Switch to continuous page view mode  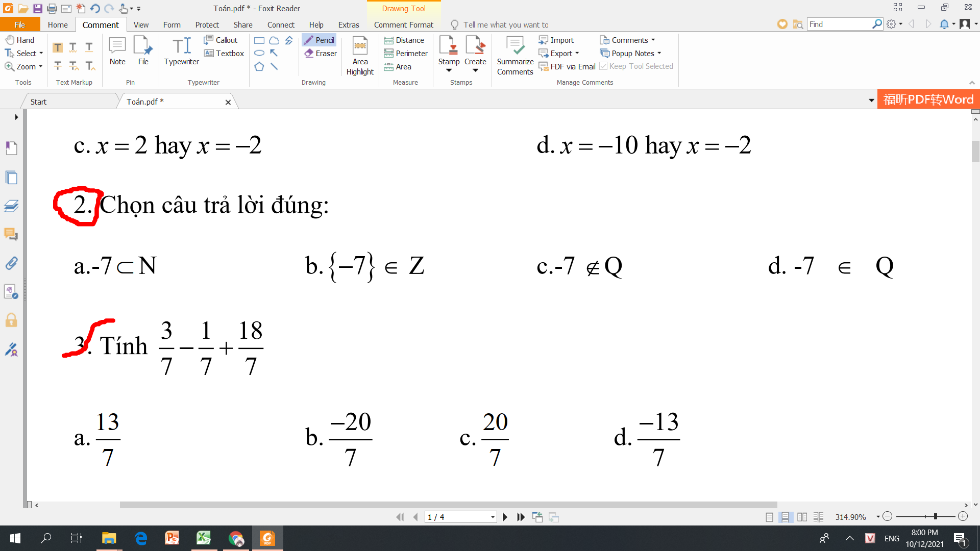(x=786, y=517)
